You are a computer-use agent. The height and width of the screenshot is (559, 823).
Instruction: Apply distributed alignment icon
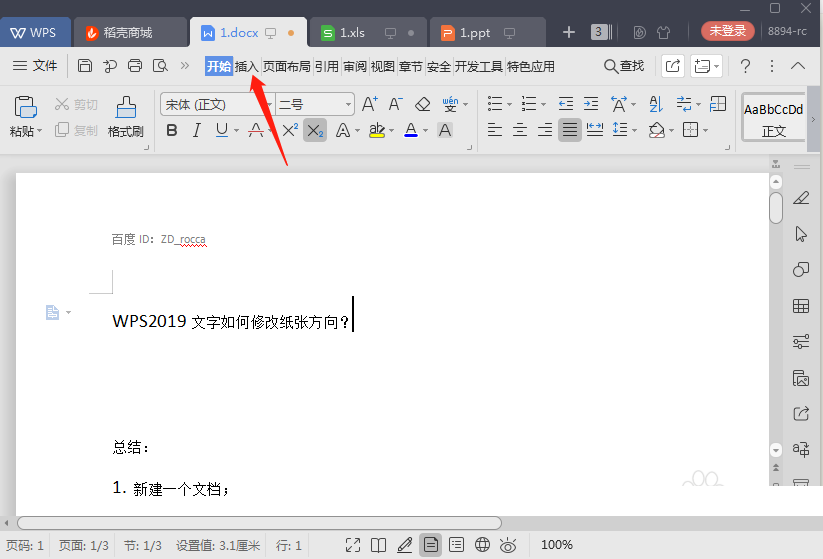point(595,130)
